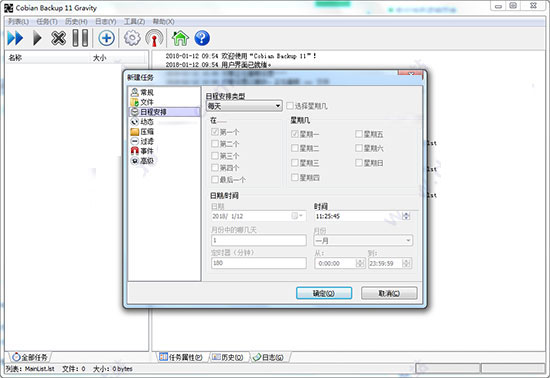550x378 pixels.
Task: Click the home house icon
Action: 180,38
